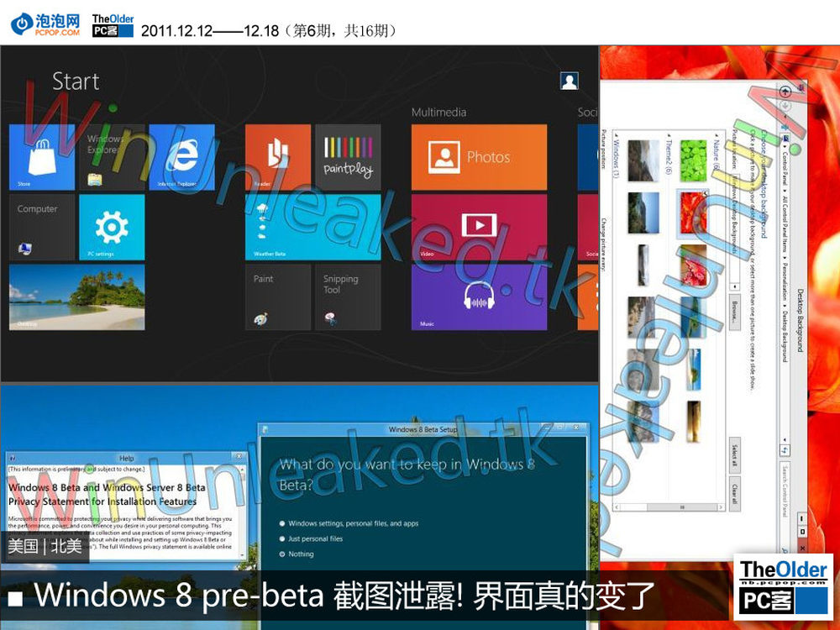Screen dimensions: 840x630
Task: Click the user account avatar on Start
Action: 569,81
